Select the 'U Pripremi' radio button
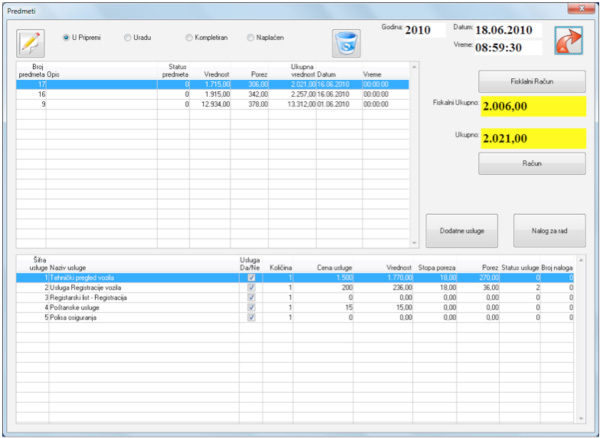The width and height of the screenshot is (600, 438). click(x=68, y=37)
